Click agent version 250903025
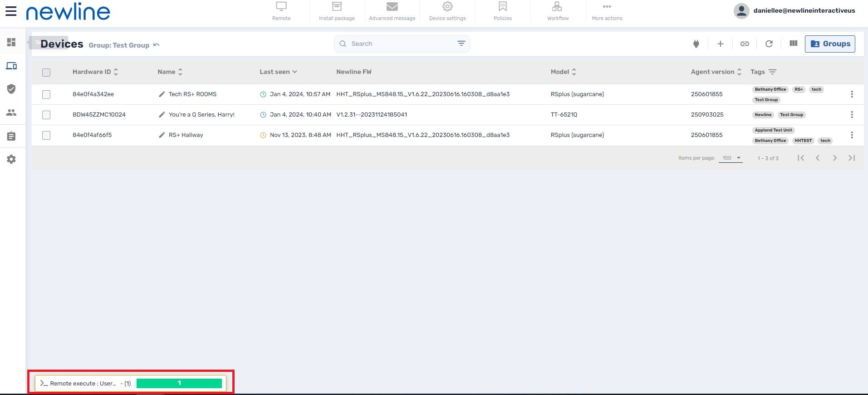The image size is (868, 395). 707,115
